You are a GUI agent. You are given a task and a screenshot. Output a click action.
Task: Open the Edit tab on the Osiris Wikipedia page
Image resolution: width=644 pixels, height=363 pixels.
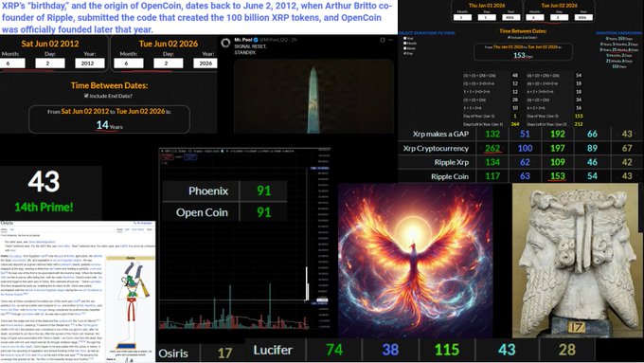click(128, 229)
